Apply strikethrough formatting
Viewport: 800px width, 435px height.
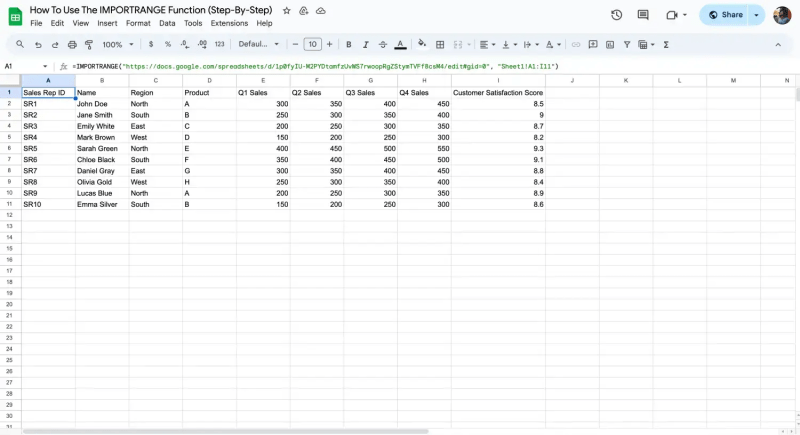point(383,45)
